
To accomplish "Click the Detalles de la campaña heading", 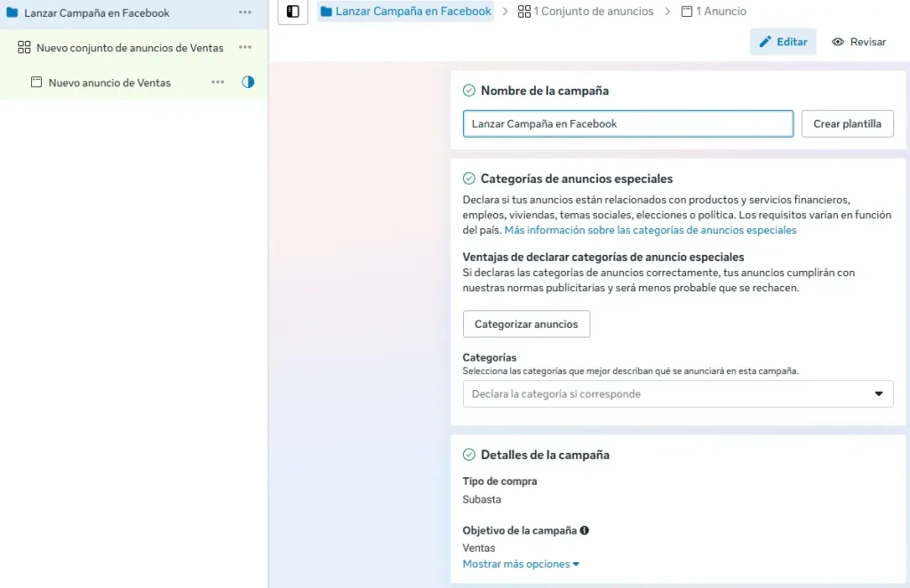I will tap(545, 455).
